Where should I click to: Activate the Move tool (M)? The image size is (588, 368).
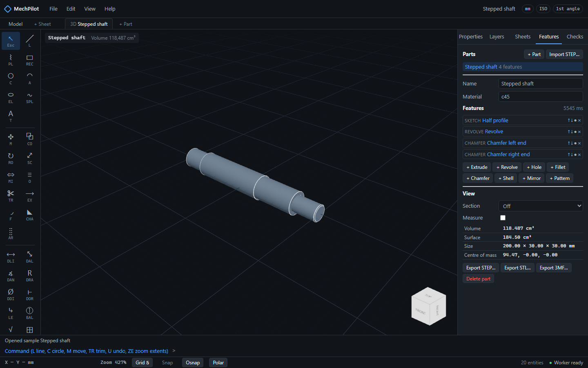11,139
